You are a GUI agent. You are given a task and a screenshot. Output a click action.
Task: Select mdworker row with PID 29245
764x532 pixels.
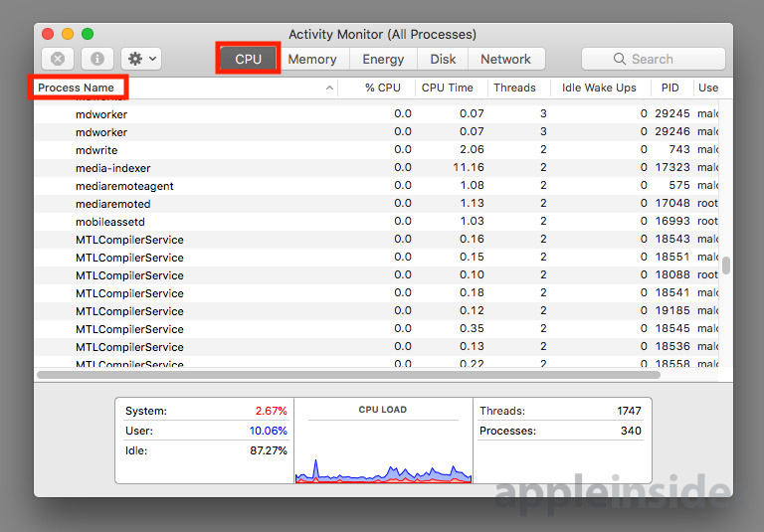(376, 114)
